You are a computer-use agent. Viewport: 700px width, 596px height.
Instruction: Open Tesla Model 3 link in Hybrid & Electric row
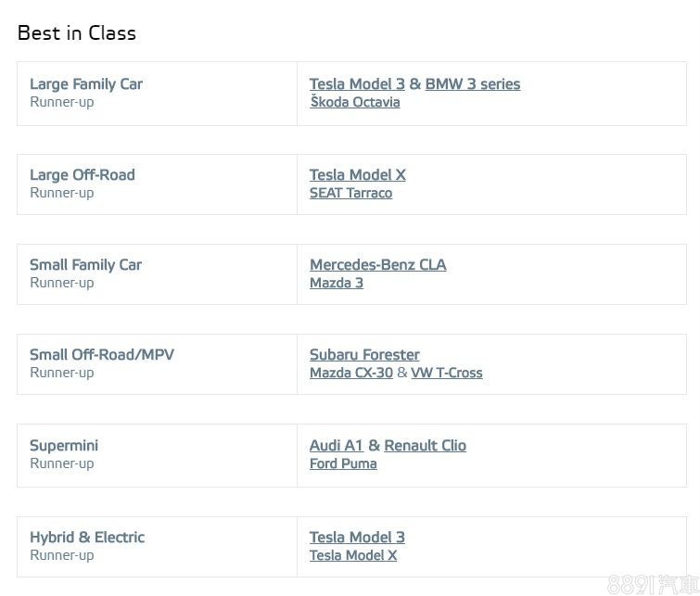point(357,538)
